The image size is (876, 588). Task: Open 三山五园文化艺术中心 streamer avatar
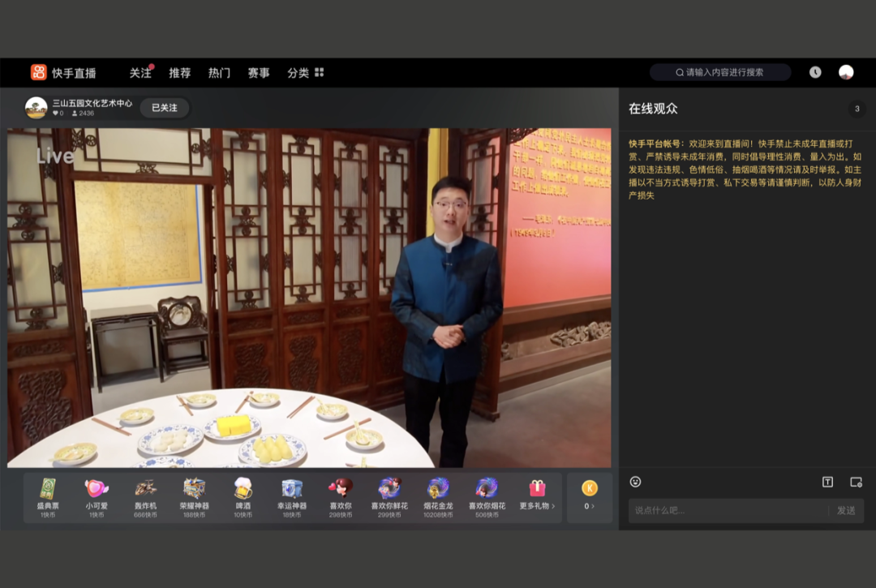coord(36,108)
